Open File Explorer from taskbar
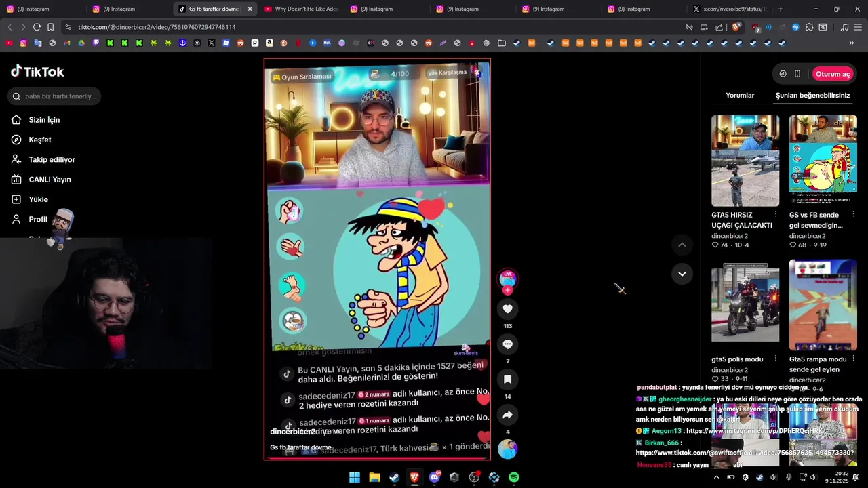 (374, 477)
